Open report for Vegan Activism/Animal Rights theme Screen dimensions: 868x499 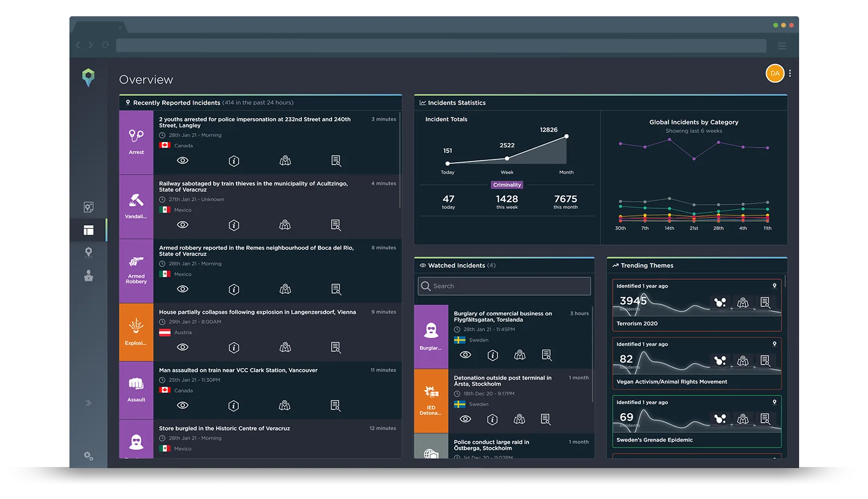(765, 360)
